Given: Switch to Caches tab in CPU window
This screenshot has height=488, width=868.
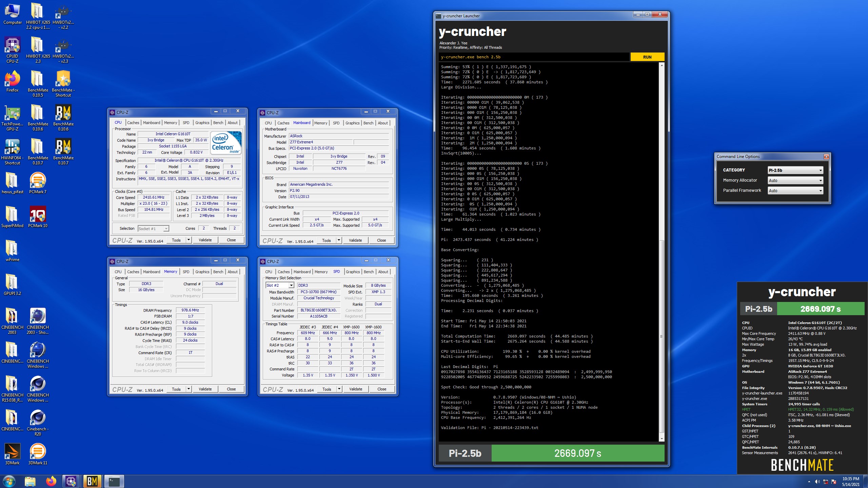Looking at the screenshot, I should [133, 123].
